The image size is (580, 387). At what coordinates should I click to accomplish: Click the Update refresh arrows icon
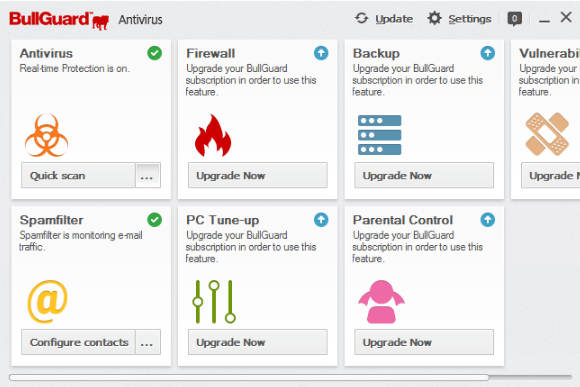[361, 18]
